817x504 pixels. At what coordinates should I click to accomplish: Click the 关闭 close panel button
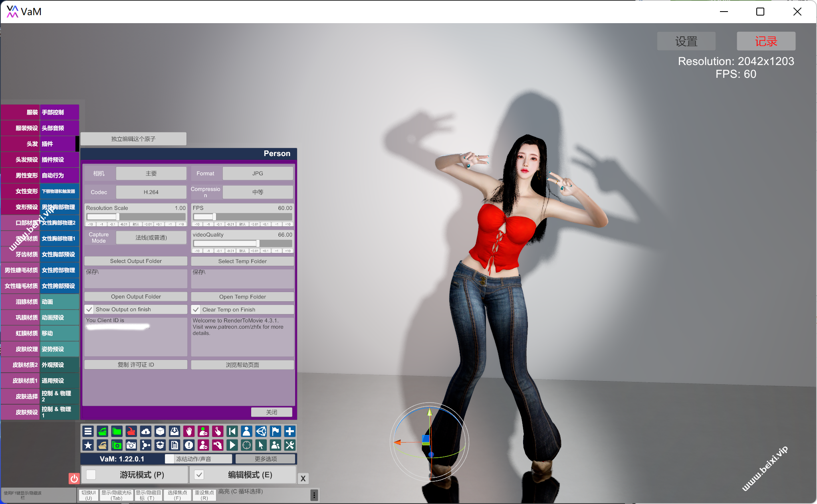pos(272,412)
